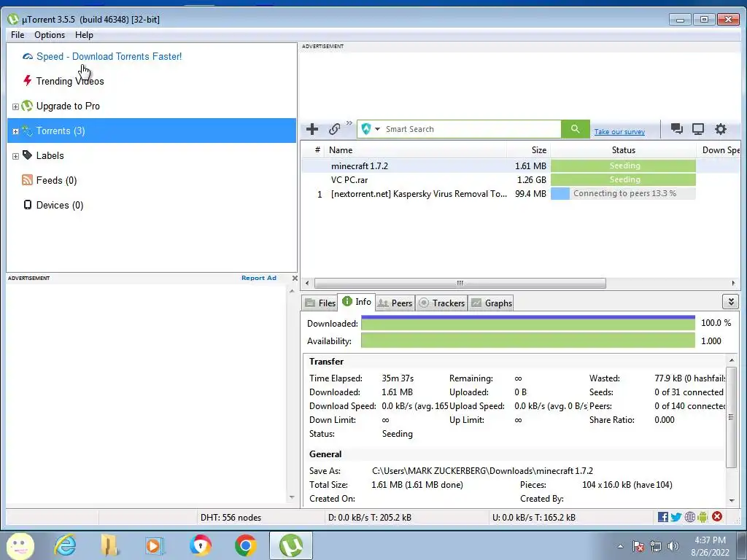
Task: Open the Options menu
Action: [50, 35]
